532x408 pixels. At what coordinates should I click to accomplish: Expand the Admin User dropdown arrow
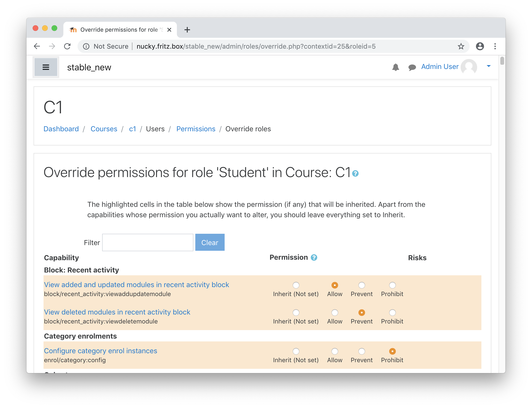[488, 66]
